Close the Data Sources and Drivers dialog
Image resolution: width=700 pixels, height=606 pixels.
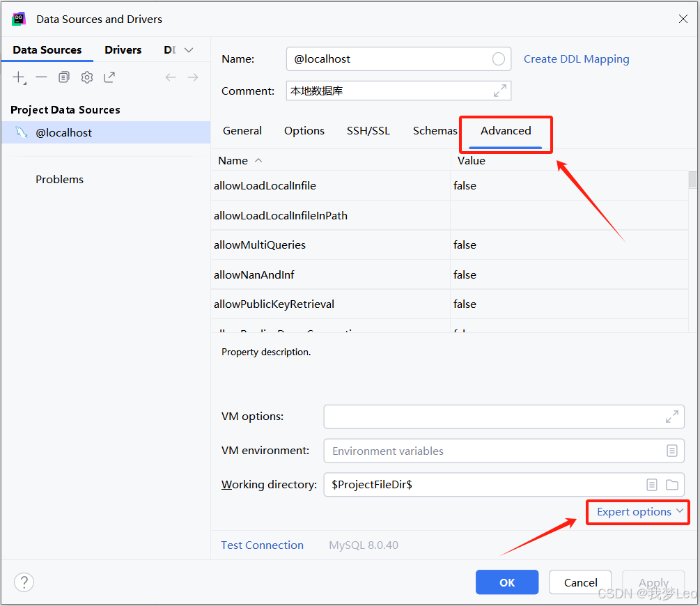(683, 19)
